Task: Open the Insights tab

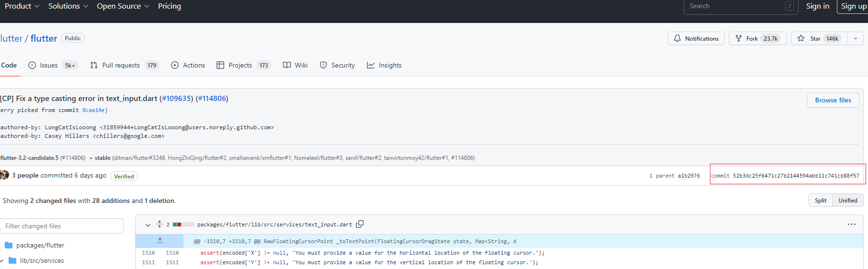Action: point(384,65)
